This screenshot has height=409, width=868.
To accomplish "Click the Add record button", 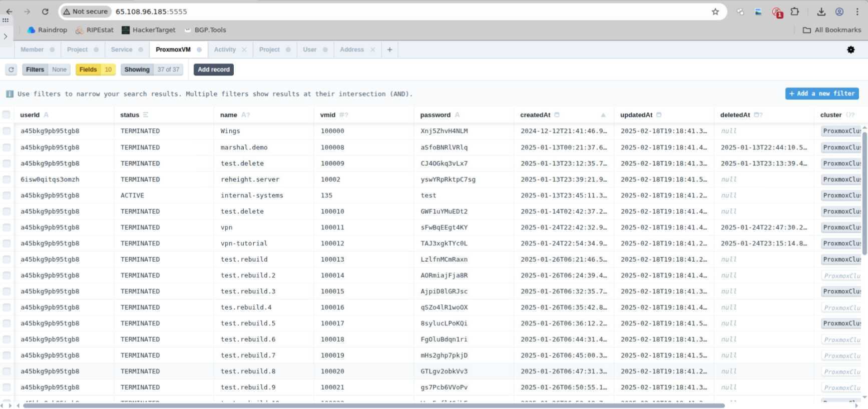I will [x=213, y=69].
